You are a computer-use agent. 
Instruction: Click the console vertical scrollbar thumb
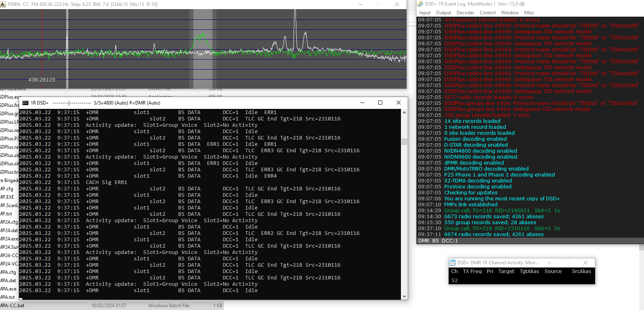pyautogui.click(x=405, y=141)
